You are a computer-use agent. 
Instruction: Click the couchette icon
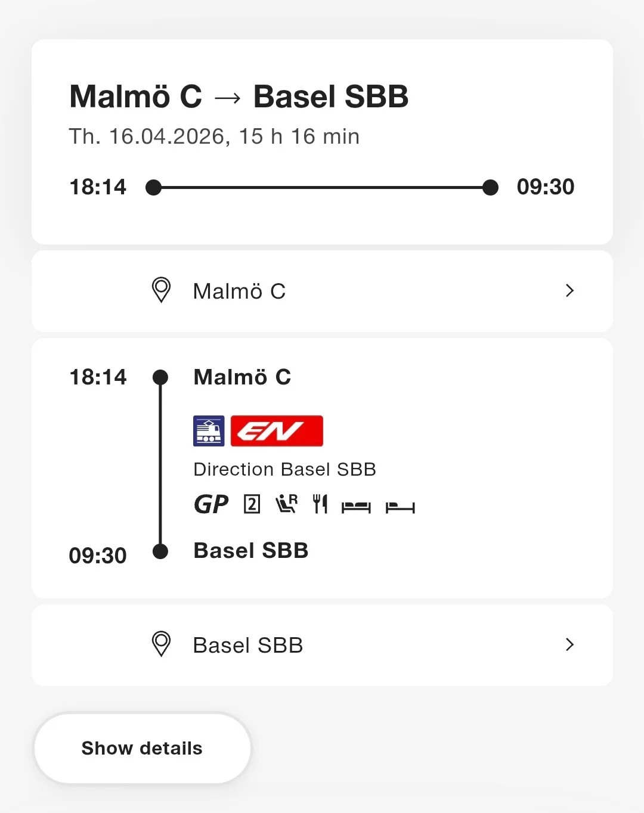(x=400, y=507)
